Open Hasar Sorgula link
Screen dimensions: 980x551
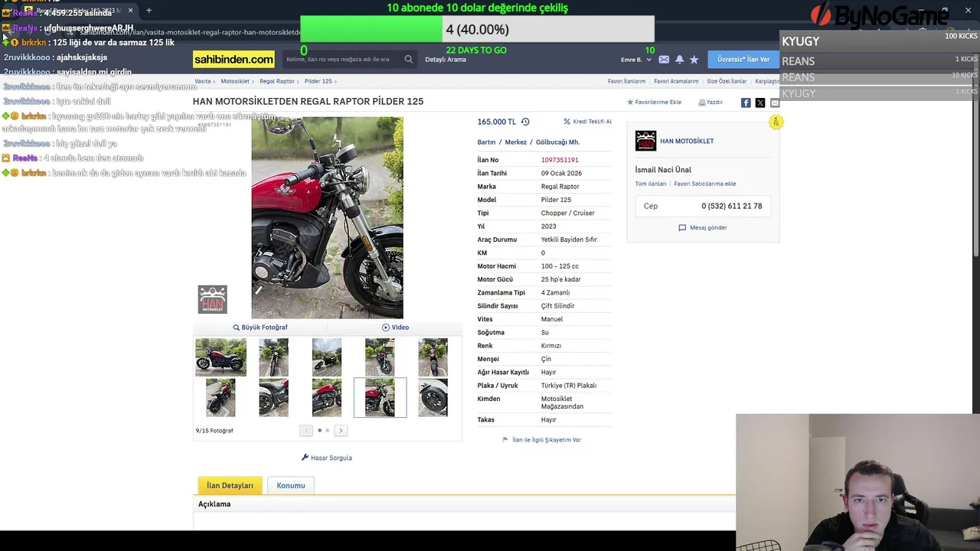(327, 458)
